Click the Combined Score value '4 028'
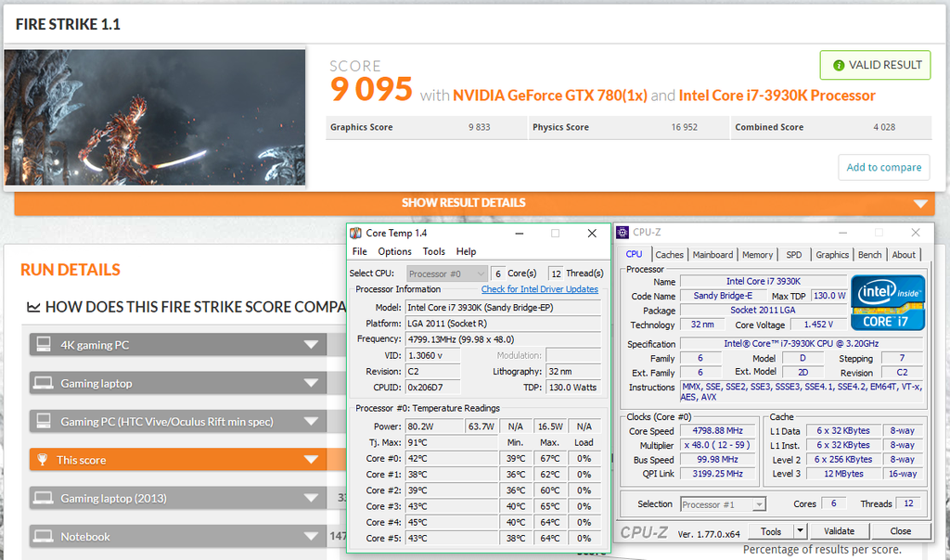The image size is (950, 560). coord(884,127)
